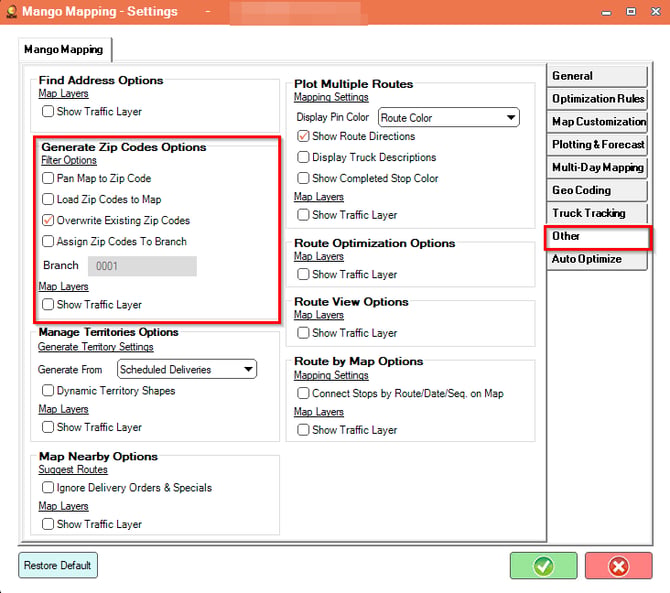The width and height of the screenshot is (670, 593).
Task: Switch to Truck Tracking tab
Action: [597, 213]
